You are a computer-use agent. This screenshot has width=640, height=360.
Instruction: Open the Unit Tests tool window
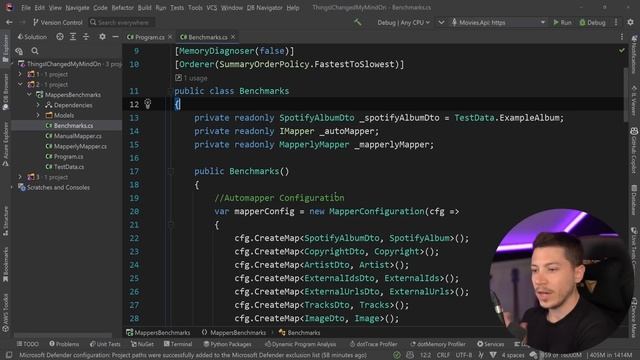point(105,344)
